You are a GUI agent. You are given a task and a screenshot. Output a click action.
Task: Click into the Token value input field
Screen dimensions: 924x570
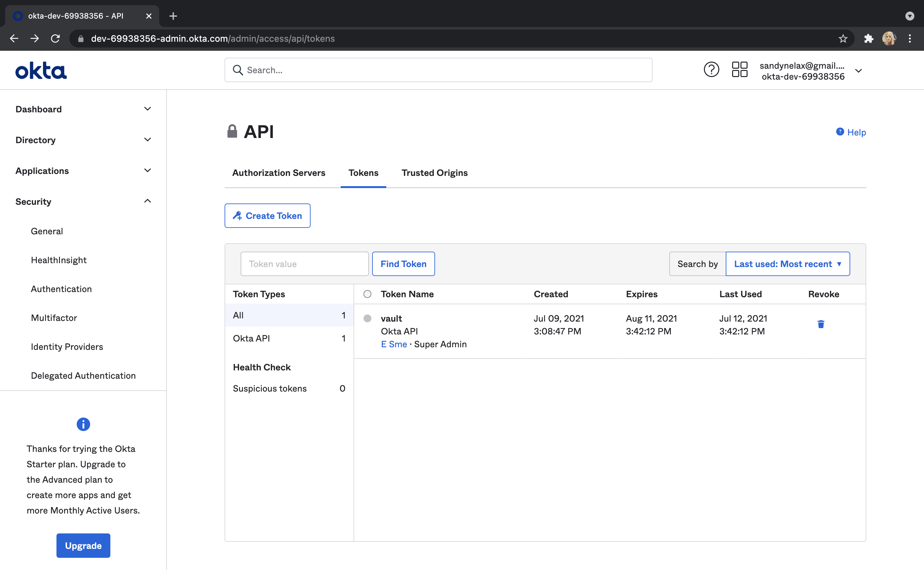[x=304, y=264]
